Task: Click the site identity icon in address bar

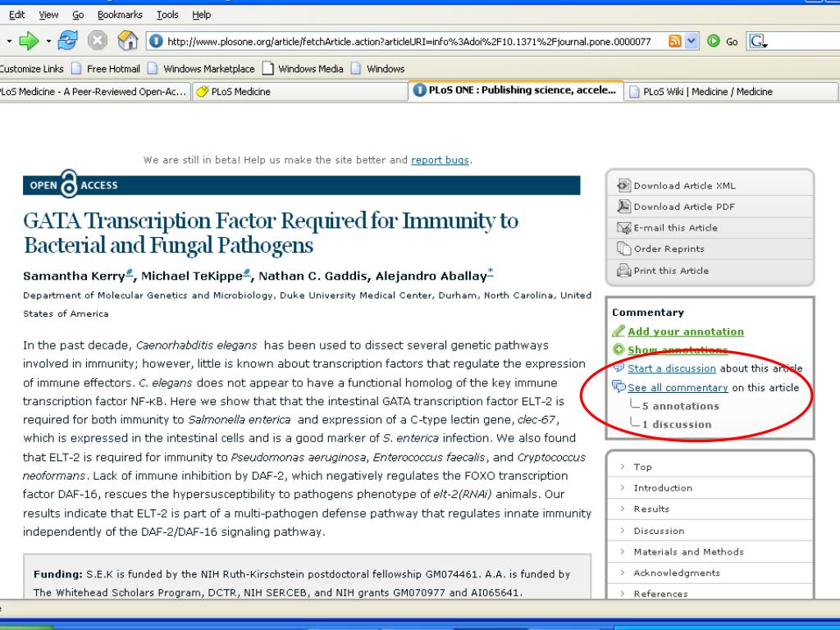Action: [x=156, y=41]
